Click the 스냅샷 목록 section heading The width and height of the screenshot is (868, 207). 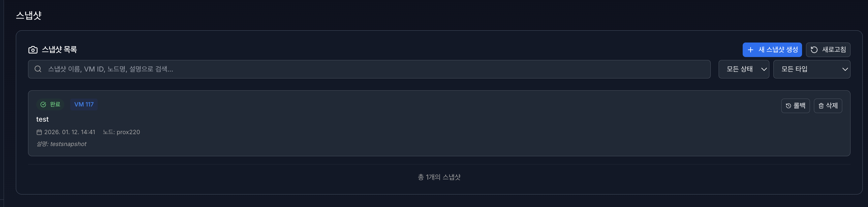59,49
